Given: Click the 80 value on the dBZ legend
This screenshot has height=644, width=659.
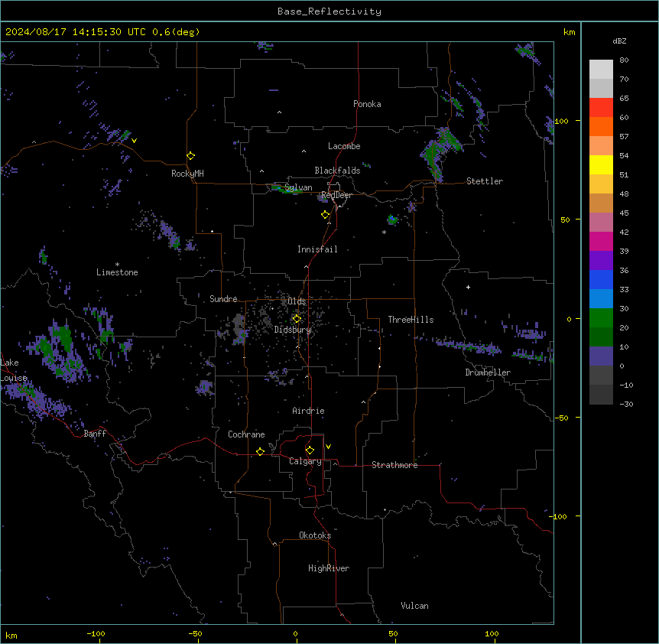Looking at the screenshot, I should pyautogui.click(x=624, y=60).
